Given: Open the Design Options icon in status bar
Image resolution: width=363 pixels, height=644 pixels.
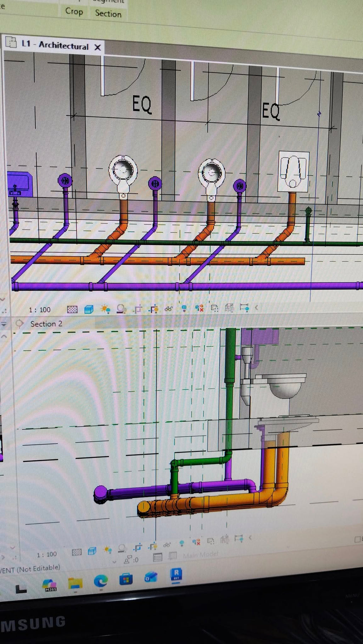Looking at the screenshot, I should tap(157, 557).
